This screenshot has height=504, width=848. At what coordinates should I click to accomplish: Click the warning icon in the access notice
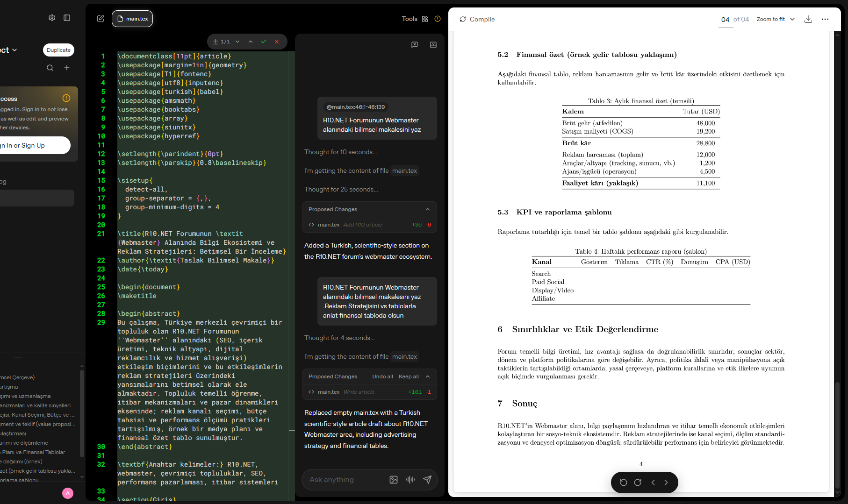click(66, 98)
